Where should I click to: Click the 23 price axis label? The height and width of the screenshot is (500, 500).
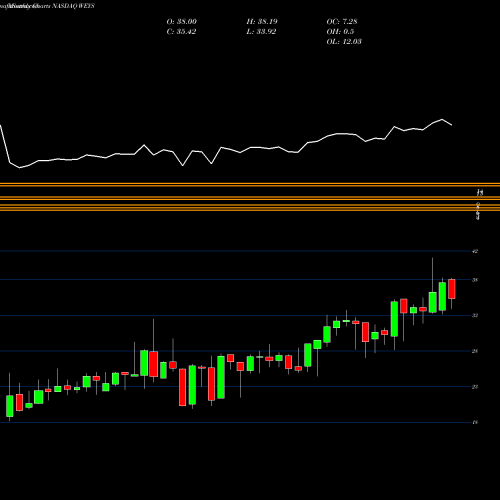pyautogui.click(x=475, y=387)
